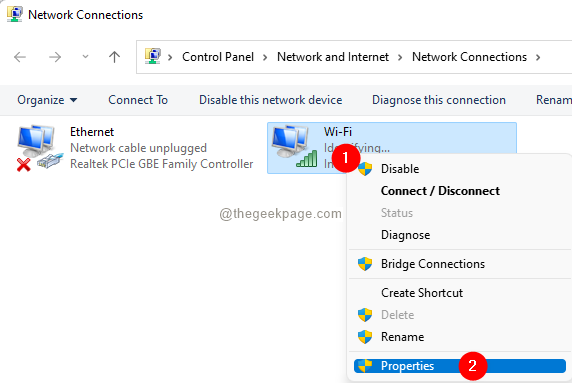Viewport: 572px width, 383px height.
Task: Click 'Network cable unplugged' status text
Action: [x=138, y=148]
